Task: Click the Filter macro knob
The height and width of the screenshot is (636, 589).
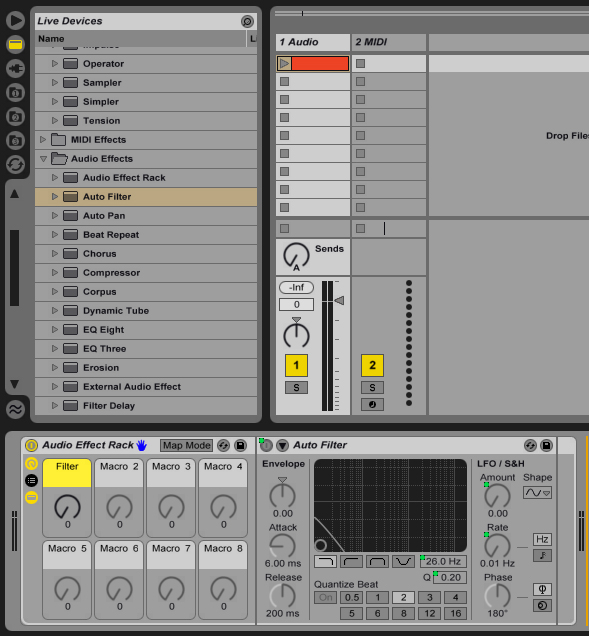Action: tap(67, 507)
